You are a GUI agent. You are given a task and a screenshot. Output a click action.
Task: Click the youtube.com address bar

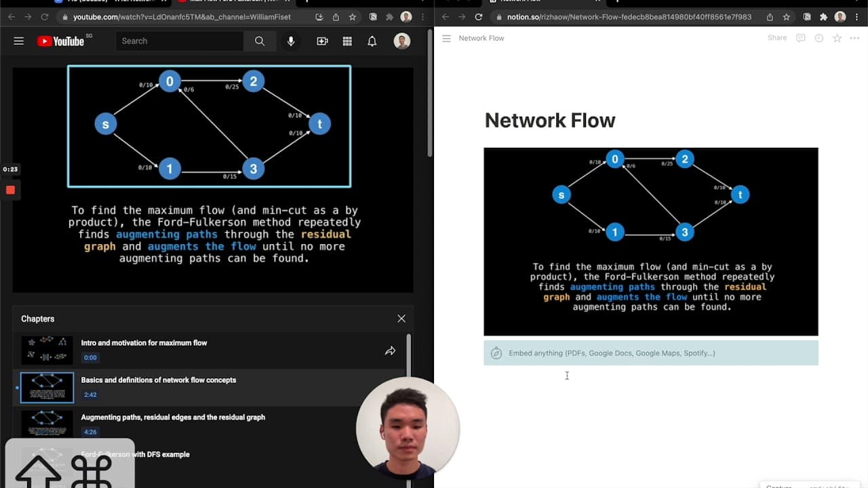[x=183, y=17]
